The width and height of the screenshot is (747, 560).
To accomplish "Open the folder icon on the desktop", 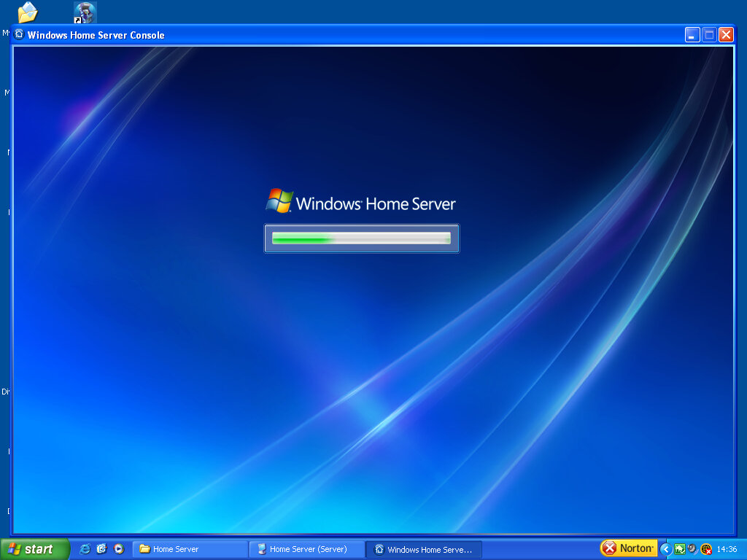I will click(28, 12).
